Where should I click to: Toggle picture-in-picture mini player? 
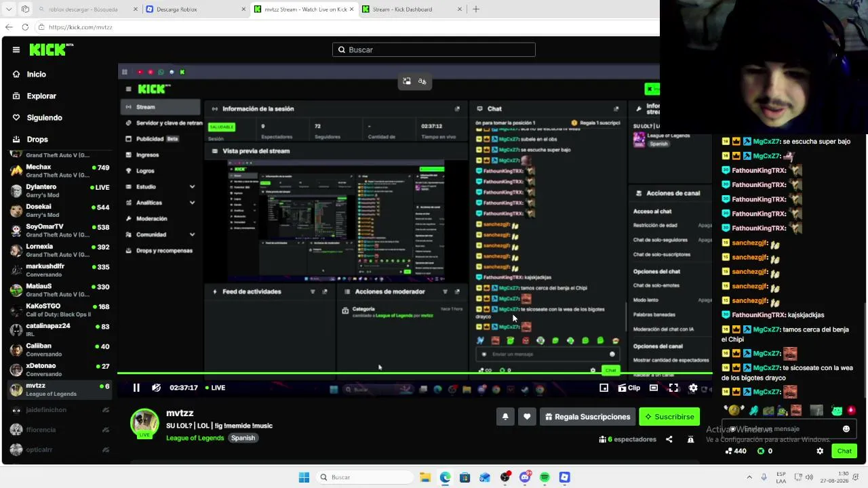click(x=604, y=388)
